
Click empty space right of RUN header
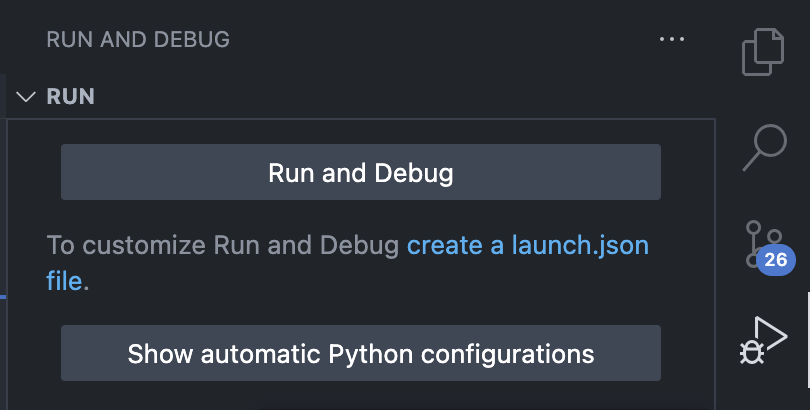[x=400, y=97]
